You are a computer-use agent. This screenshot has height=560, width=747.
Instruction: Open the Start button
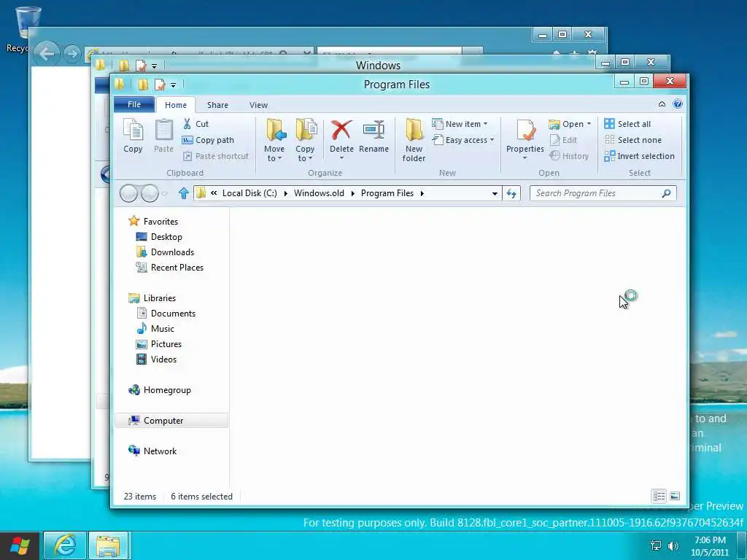point(20,546)
